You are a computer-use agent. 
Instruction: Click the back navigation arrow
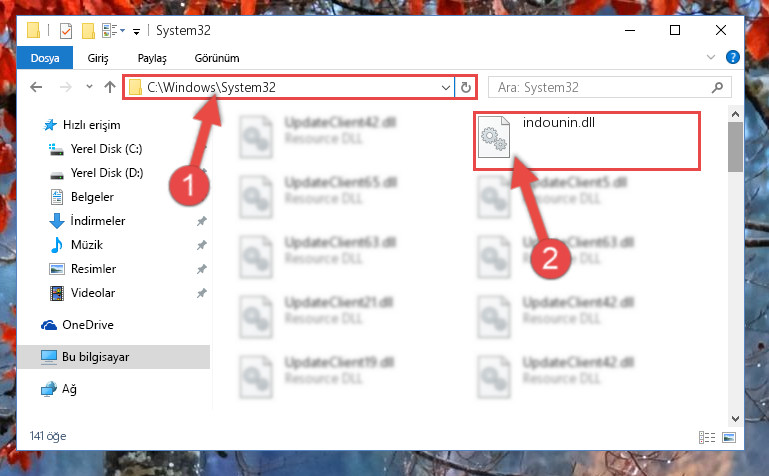point(36,87)
